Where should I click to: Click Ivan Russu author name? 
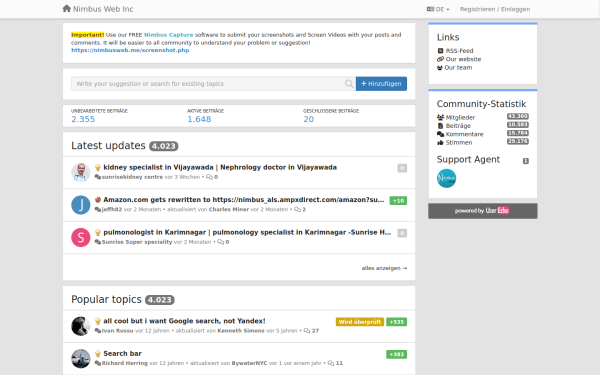click(x=117, y=331)
